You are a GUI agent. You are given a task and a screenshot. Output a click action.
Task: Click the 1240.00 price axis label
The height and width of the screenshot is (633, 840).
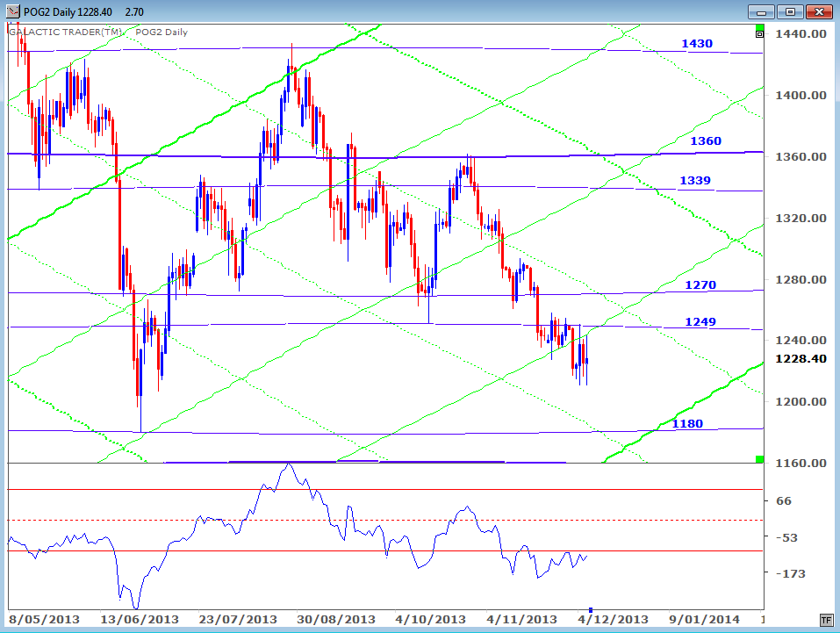[801, 341]
